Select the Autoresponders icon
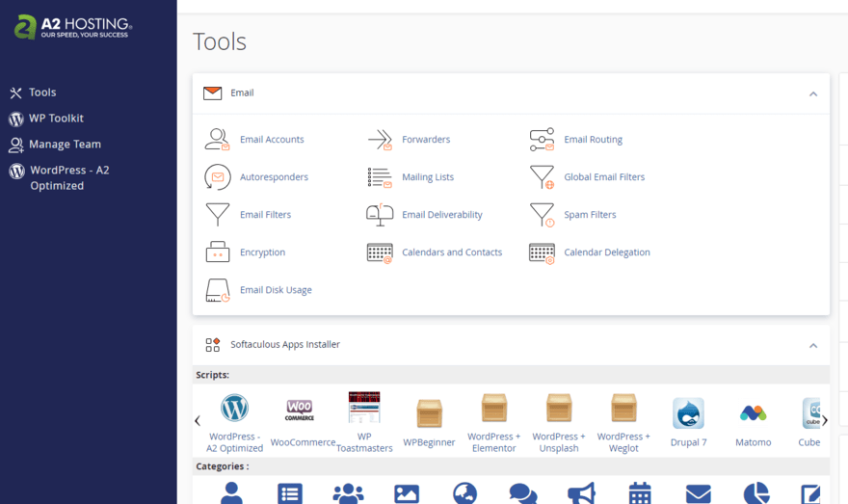848x504 pixels. click(218, 176)
